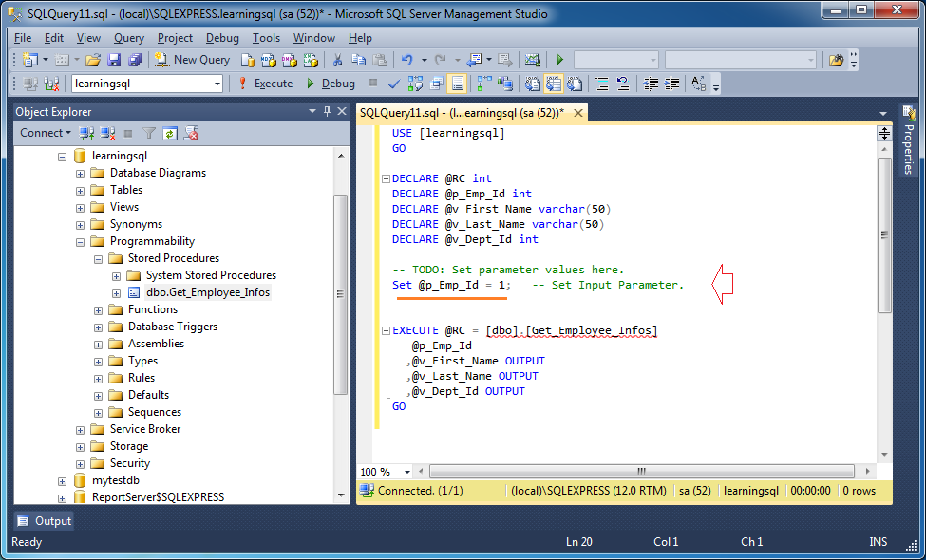Click the Copy icon in the toolbar
The image size is (926, 560).
click(x=359, y=60)
